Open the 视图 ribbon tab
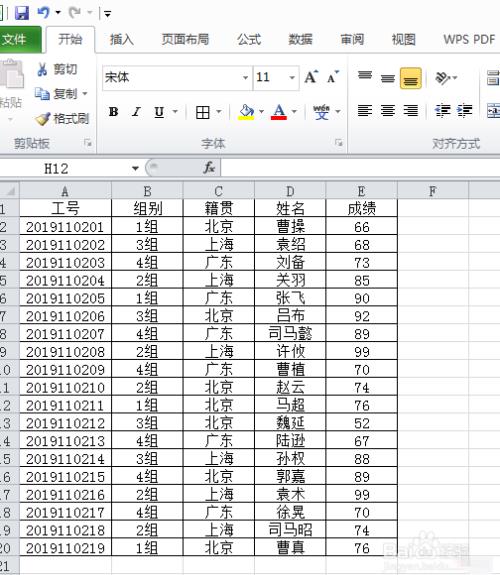The image size is (500, 575). point(404,39)
